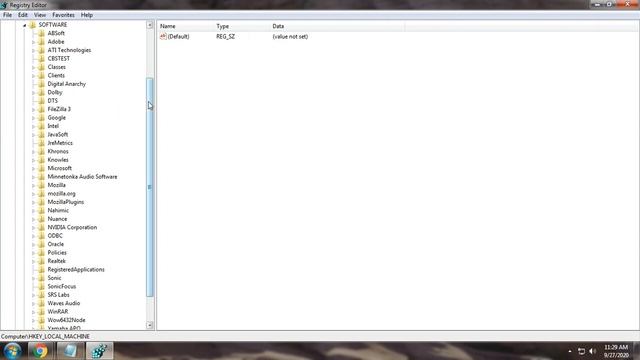The height and width of the screenshot is (360, 640).
Task: Open the volume control in tray
Action: [593, 351]
